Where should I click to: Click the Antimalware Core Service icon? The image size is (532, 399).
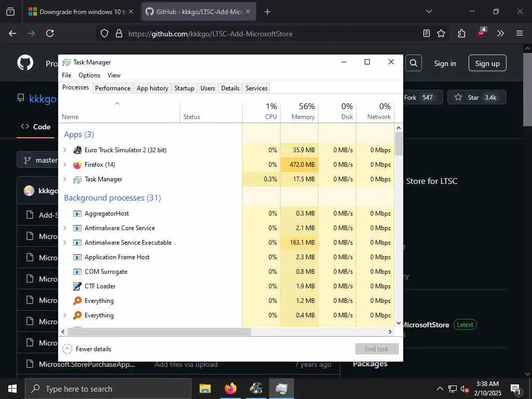[77, 228]
